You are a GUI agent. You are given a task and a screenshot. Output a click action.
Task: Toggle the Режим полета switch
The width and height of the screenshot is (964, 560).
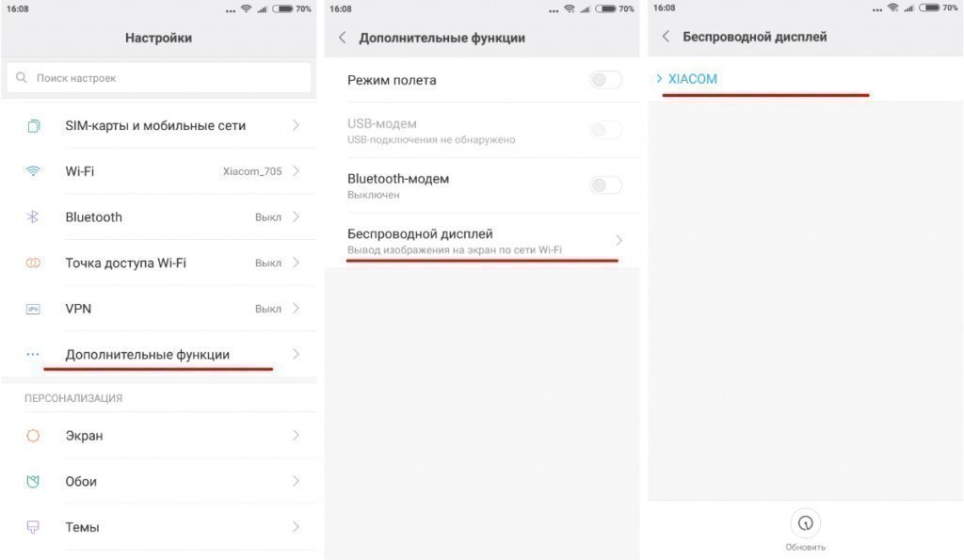[x=605, y=80]
